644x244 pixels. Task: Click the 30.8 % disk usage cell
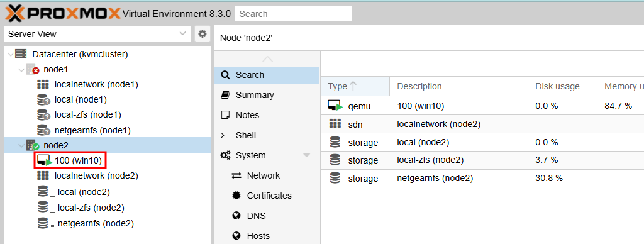click(548, 178)
